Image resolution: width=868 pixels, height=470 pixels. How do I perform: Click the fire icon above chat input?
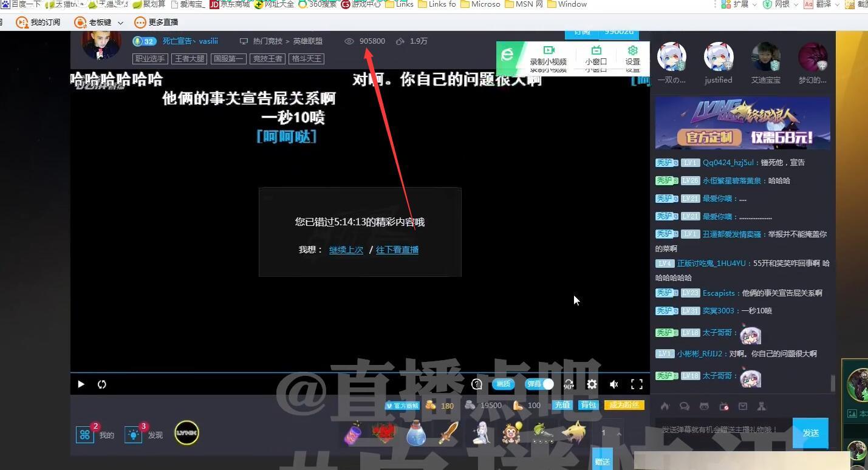(x=665, y=406)
